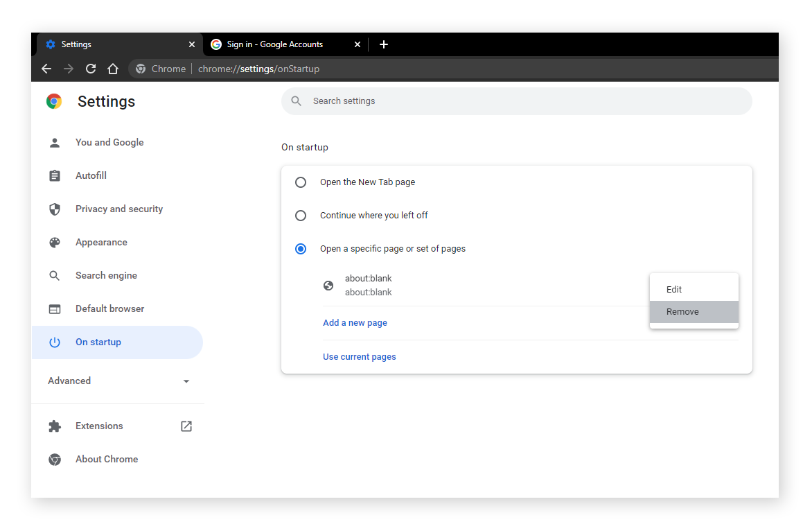This screenshot has height=531, width=812.
Task: Click the puzzle piece Extensions icon
Action: tap(54, 426)
